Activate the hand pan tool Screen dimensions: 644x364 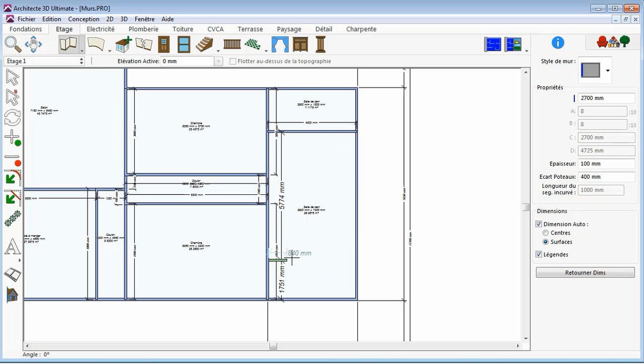(33, 45)
